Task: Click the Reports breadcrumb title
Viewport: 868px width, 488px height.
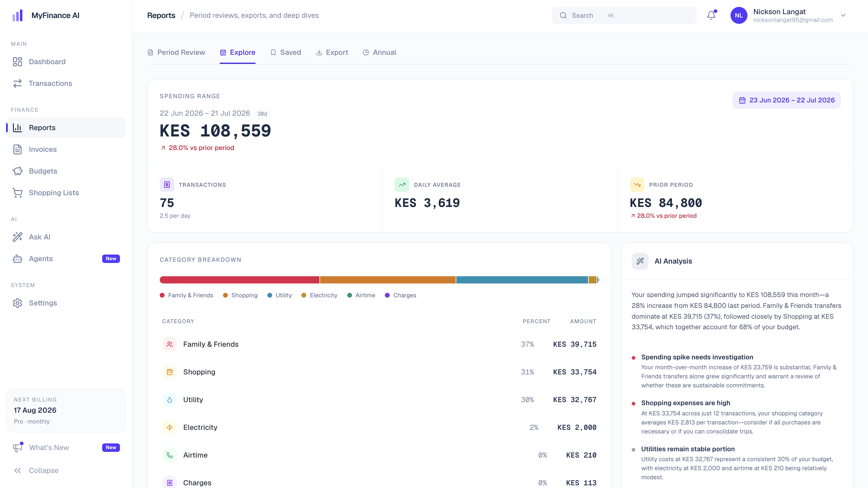Action: [161, 15]
